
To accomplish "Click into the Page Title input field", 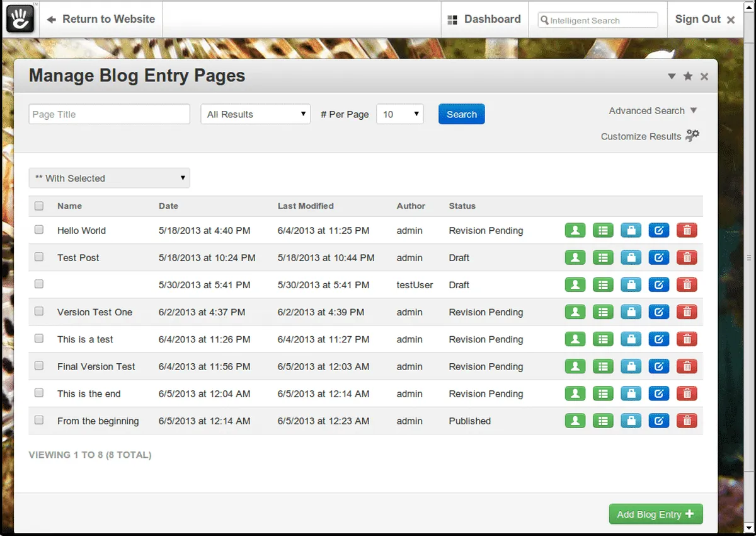I will click(x=109, y=114).
